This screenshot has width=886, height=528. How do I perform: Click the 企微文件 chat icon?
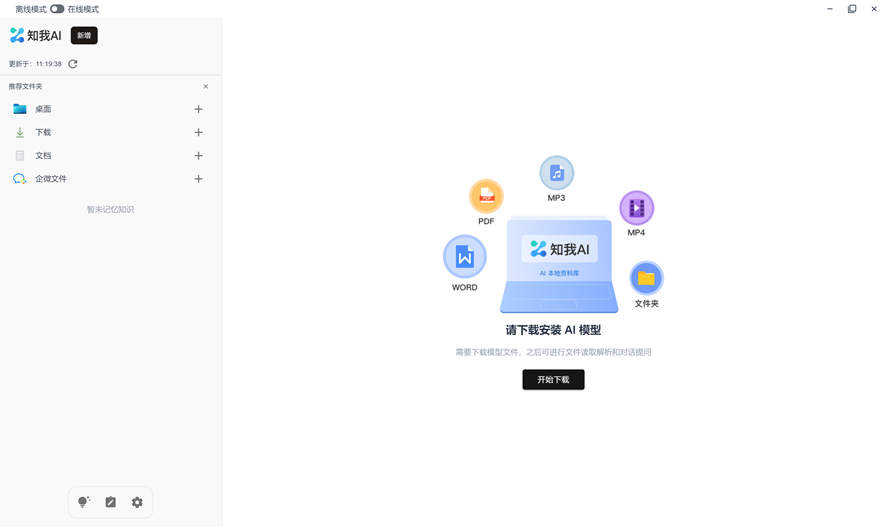(20, 179)
